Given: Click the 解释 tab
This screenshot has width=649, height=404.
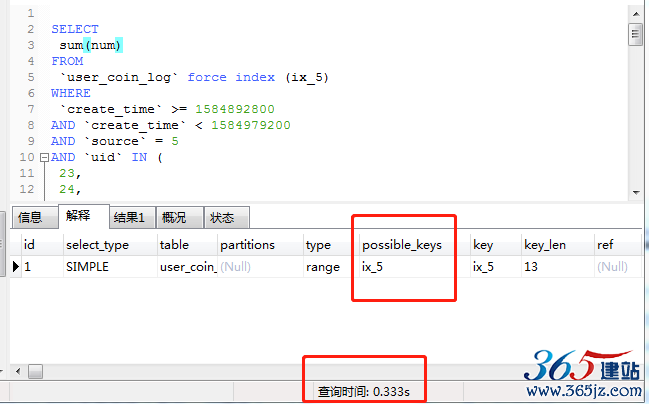Looking at the screenshot, I should click(80, 216).
